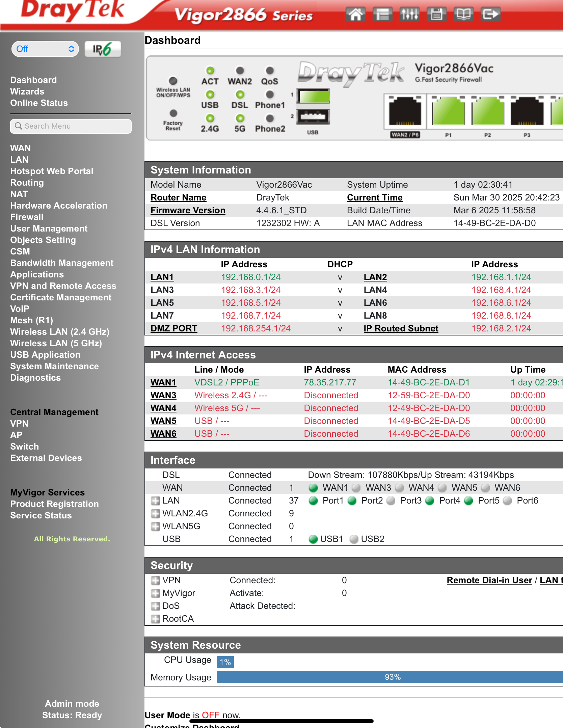Image resolution: width=563 pixels, height=728 pixels.
Task: Expand the WLAN5G interface row
Action: coord(155,527)
